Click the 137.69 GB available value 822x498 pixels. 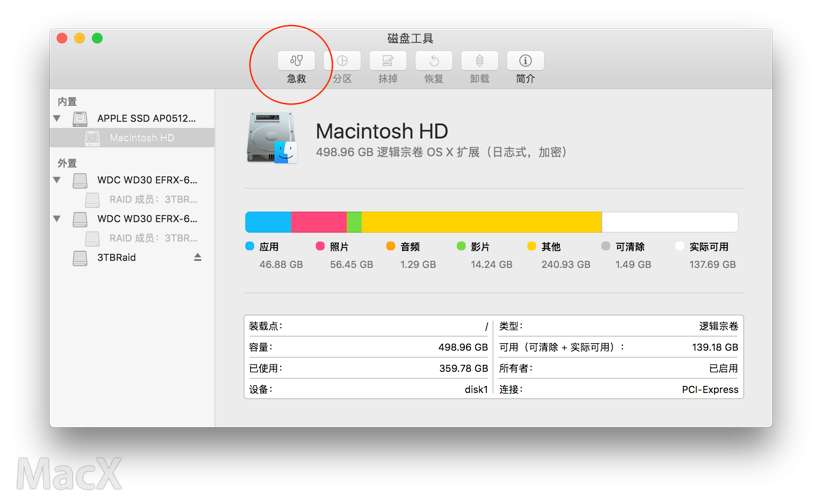712,265
